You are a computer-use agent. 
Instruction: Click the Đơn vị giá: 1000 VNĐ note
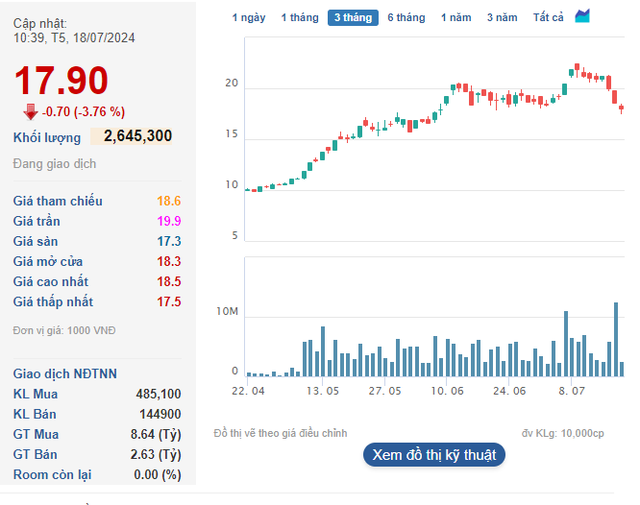tap(64, 330)
